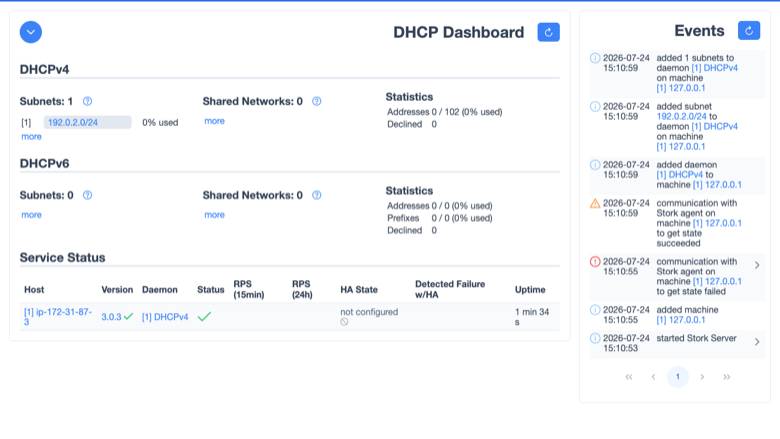780x439 pixels.
Task: Open [1] 127.0.0.1 in 'get state failed' event
Action: point(717,281)
